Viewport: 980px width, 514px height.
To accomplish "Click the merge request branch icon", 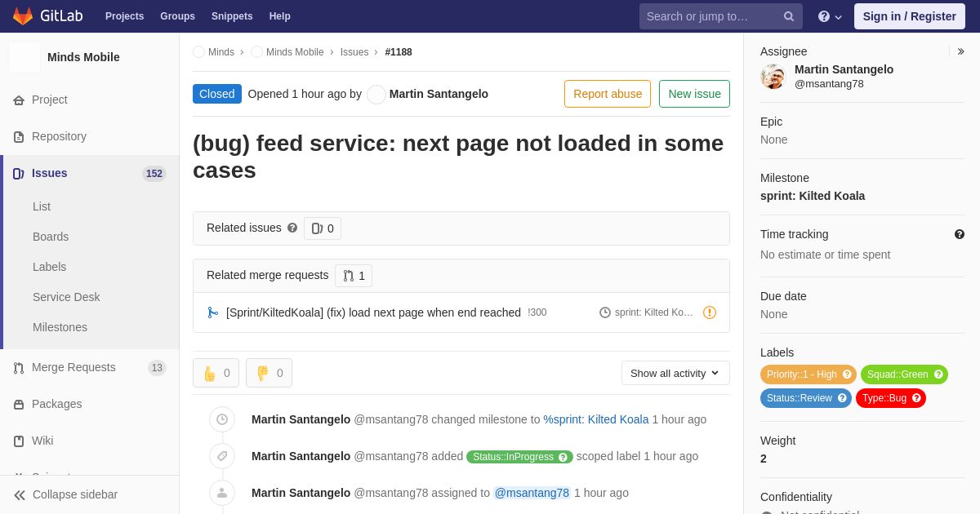I will pyautogui.click(x=212, y=312).
